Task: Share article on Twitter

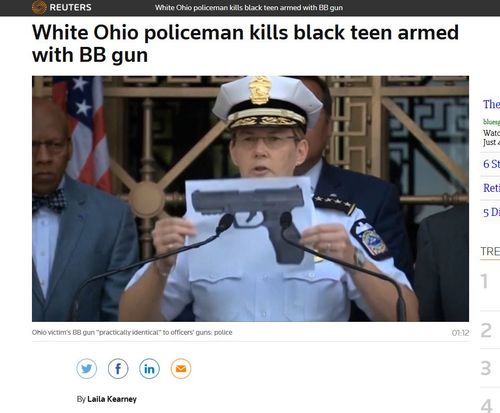Action: click(87, 369)
